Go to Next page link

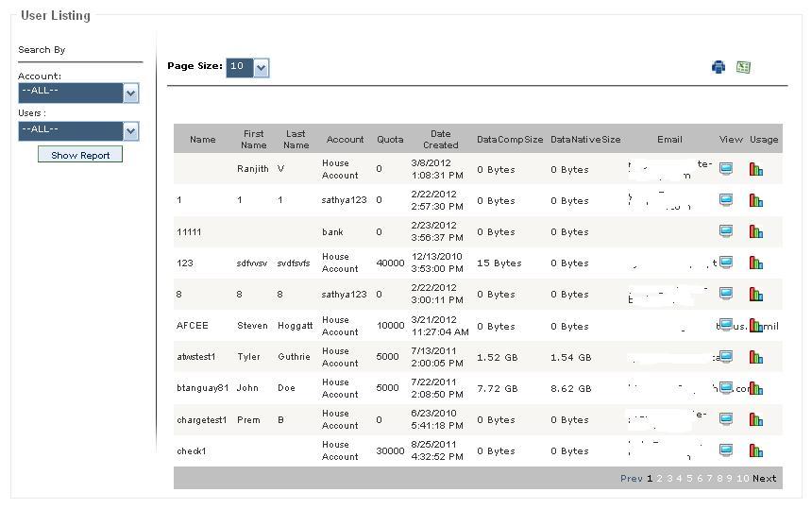coord(765,479)
